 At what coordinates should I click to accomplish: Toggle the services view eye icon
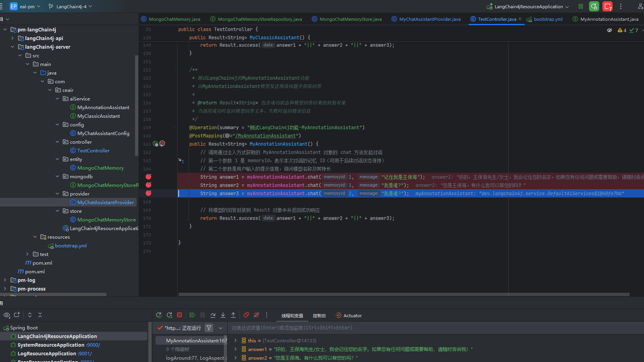[x=7, y=315]
